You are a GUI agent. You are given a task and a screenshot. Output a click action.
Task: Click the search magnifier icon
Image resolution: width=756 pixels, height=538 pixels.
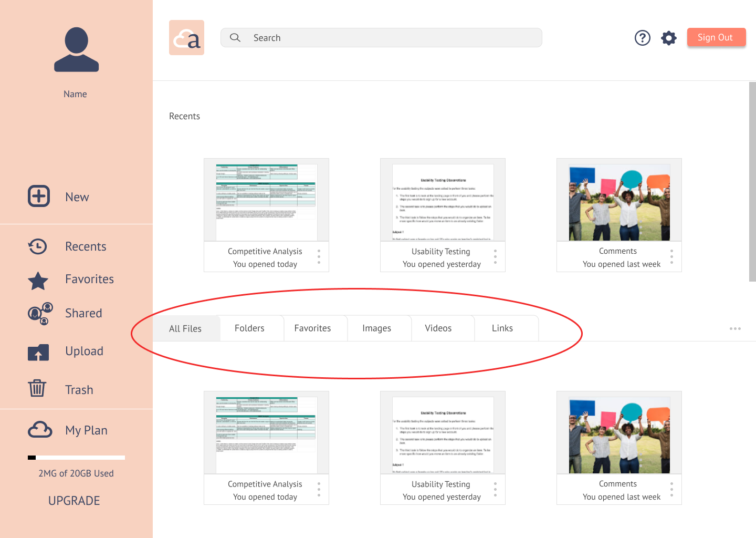[235, 37]
